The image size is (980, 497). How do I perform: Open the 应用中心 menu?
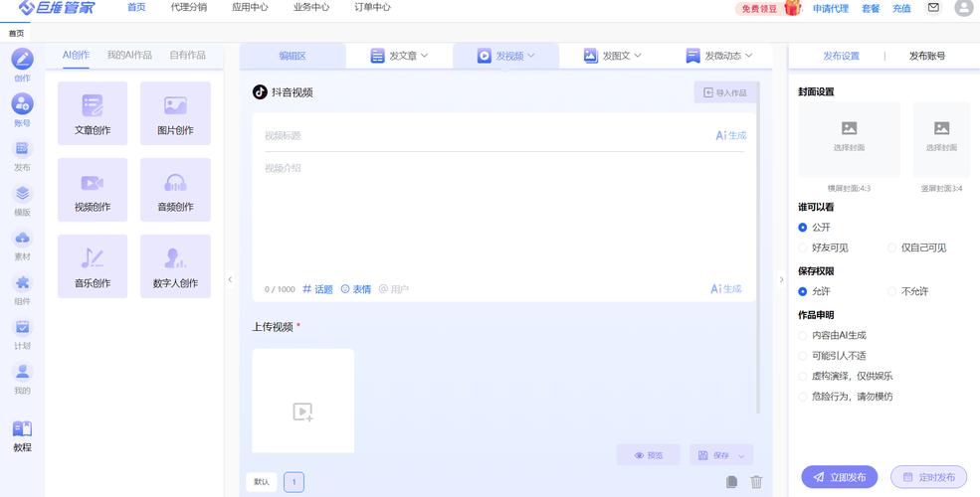pyautogui.click(x=250, y=8)
